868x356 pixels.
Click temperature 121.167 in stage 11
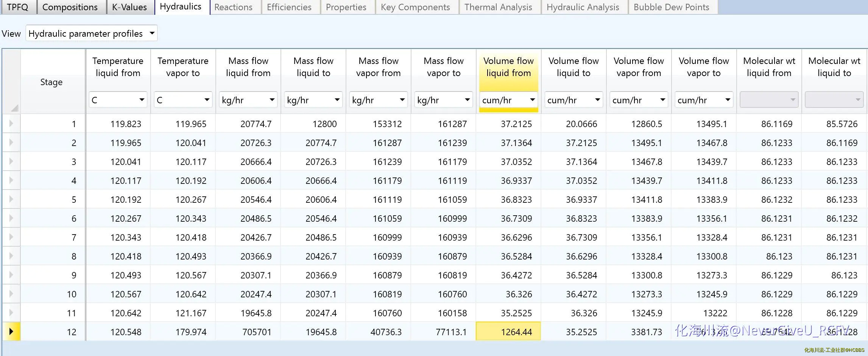point(183,313)
